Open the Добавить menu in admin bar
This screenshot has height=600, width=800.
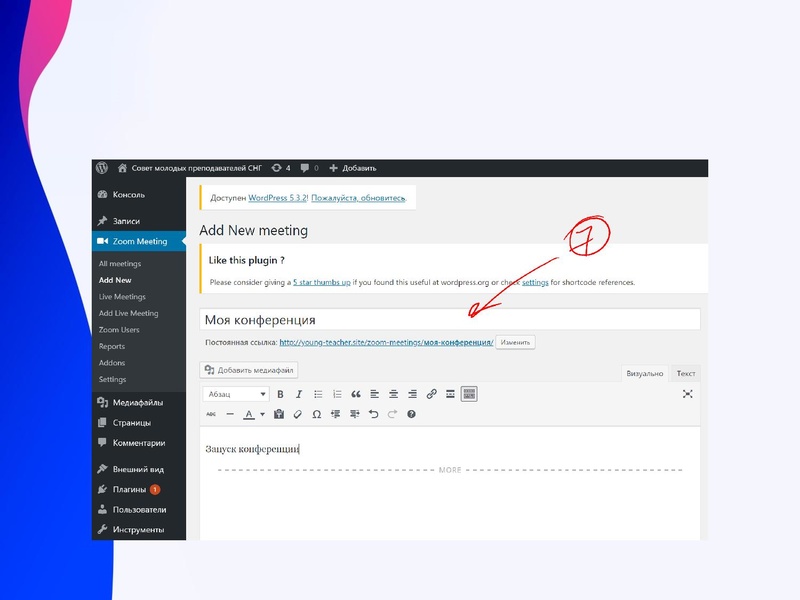click(353, 168)
